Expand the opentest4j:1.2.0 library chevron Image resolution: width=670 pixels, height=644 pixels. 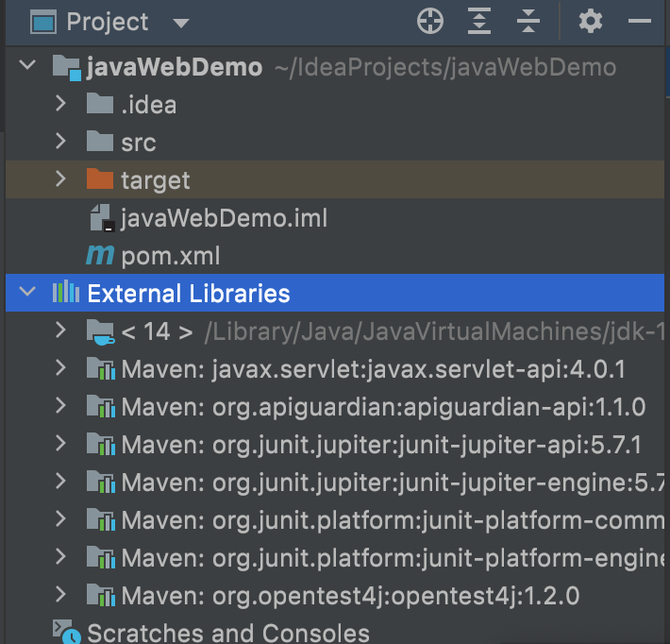[60, 594]
